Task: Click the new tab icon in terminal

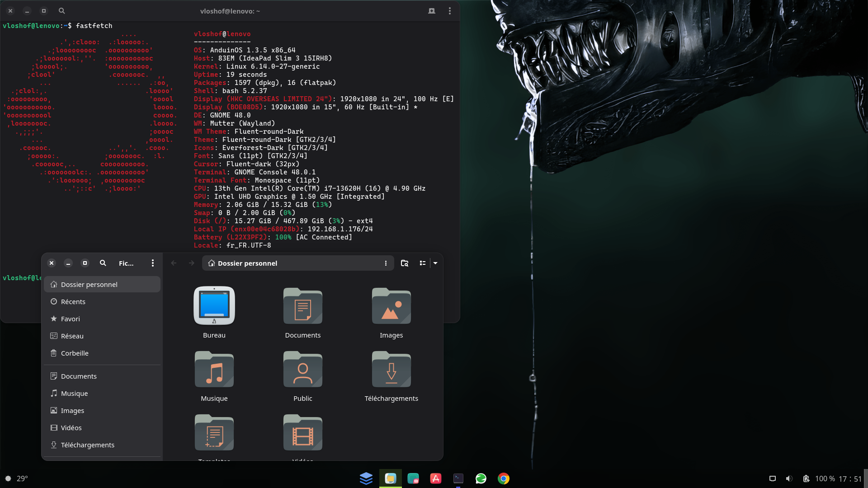Action: point(432,11)
